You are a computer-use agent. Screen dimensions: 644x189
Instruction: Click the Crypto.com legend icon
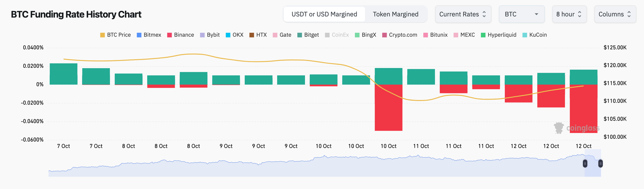click(384, 35)
